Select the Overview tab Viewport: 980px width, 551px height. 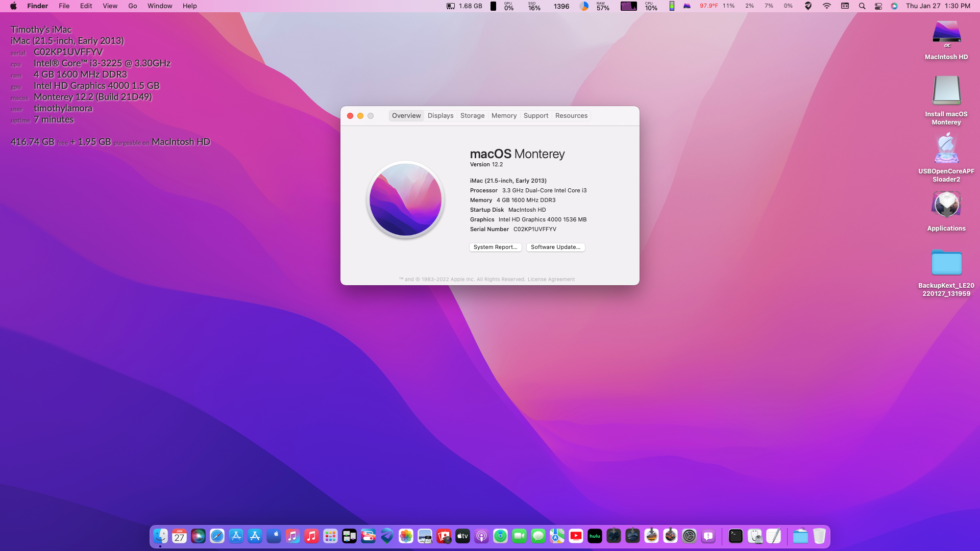(406, 116)
